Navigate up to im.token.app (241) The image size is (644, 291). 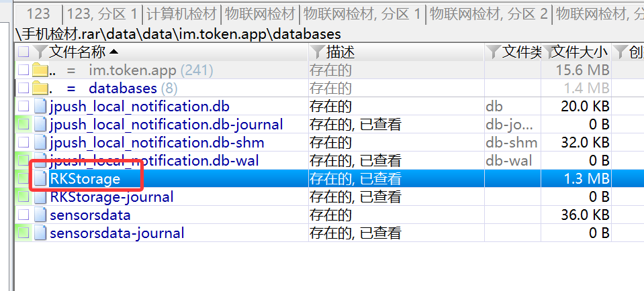150,70
